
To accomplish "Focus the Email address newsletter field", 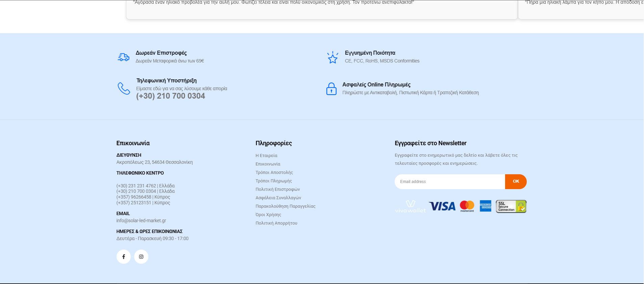I will coord(450,182).
